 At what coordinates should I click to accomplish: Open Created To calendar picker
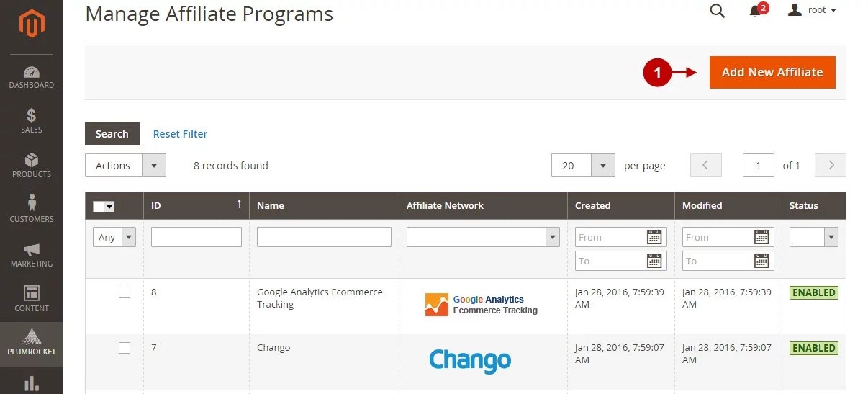[654, 261]
